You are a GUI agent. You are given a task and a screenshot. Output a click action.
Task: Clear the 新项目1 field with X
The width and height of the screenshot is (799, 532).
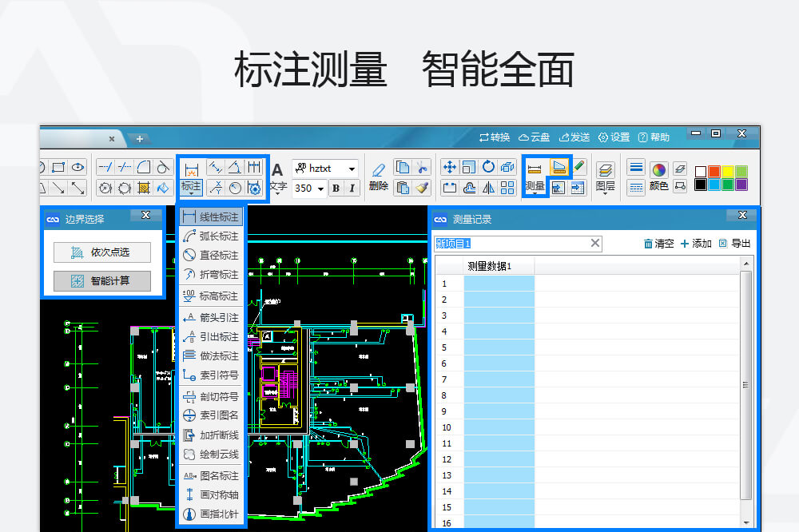pyautogui.click(x=594, y=243)
